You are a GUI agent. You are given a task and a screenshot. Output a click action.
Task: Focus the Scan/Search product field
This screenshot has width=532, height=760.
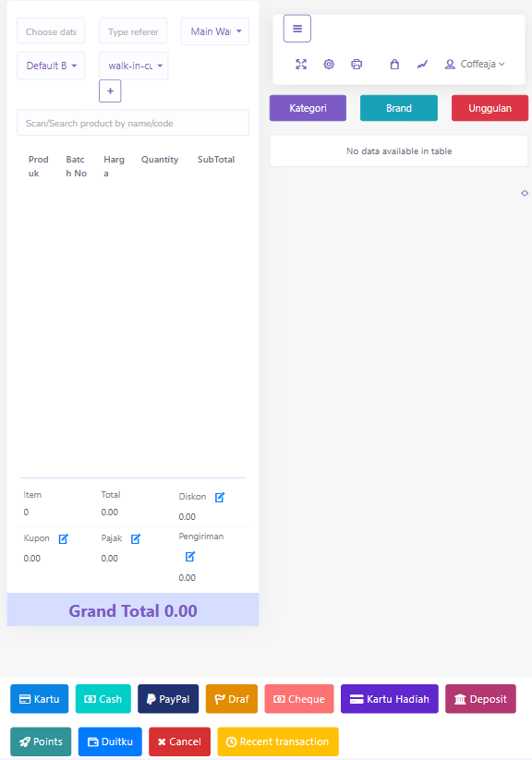pos(133,123)
